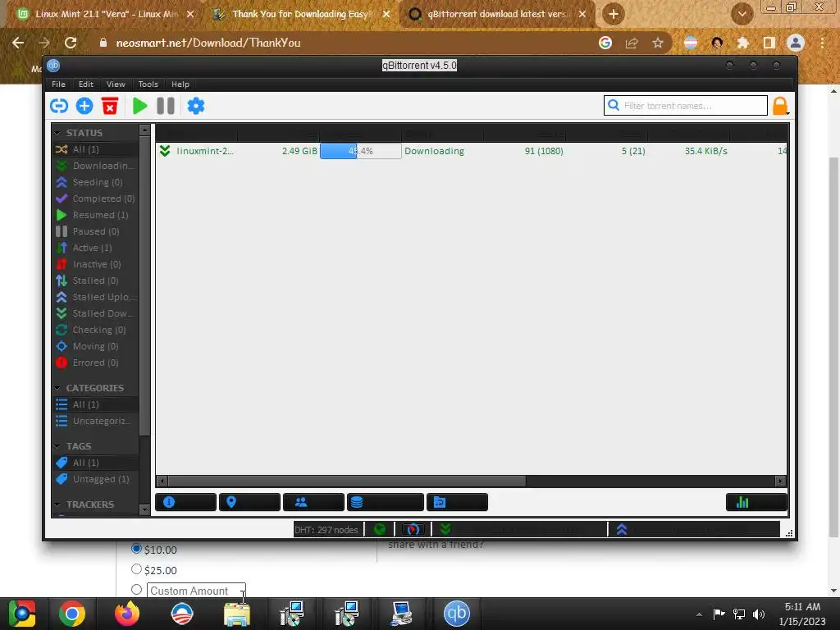Click the orange lock UI icon

(780, 106)
